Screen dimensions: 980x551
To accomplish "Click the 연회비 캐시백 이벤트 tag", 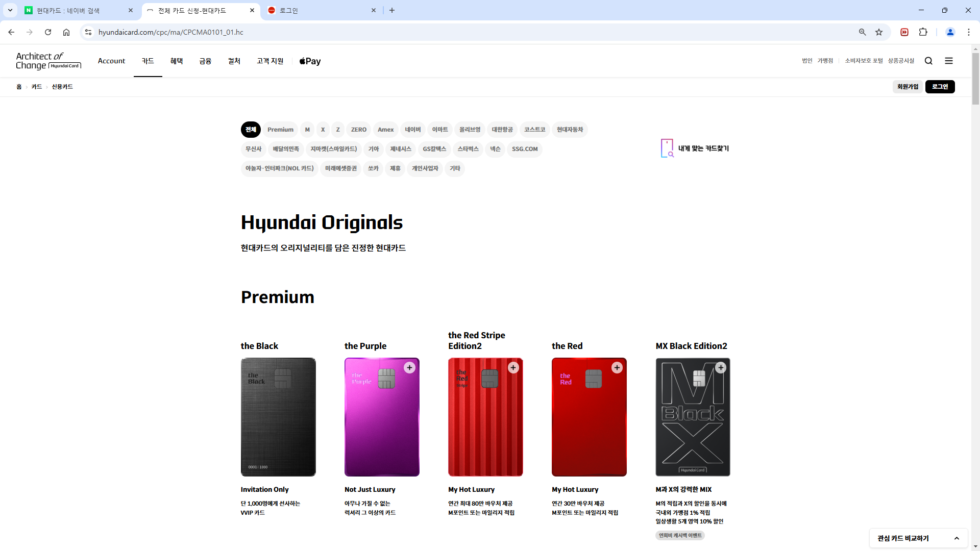I will 680,536.
